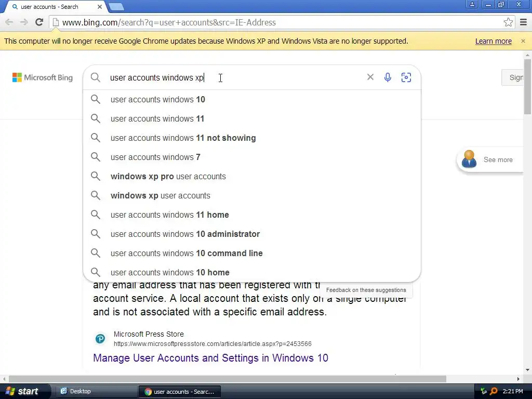Click the magnifier icon in search box

point(96,77)
